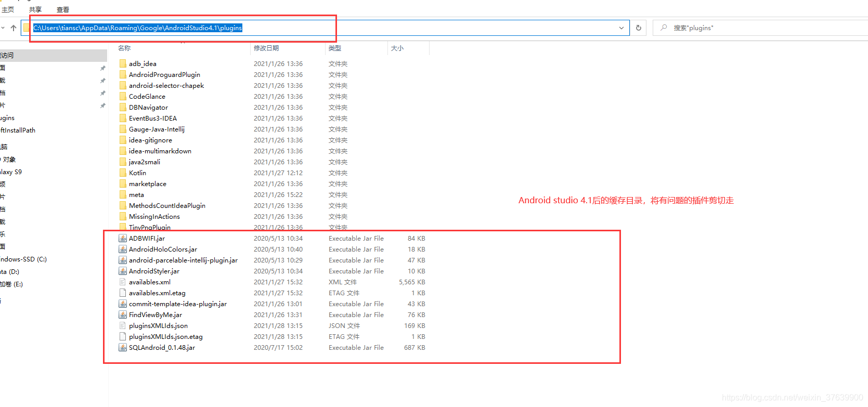
Task: Select the (E:) volume in sidebar
Action: [x=11, y=284]
